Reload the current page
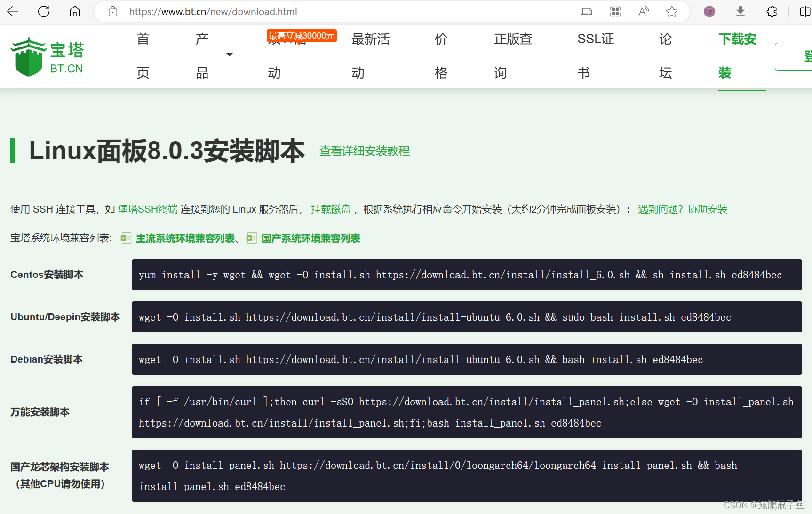812x514 pixels. point(44,11)
